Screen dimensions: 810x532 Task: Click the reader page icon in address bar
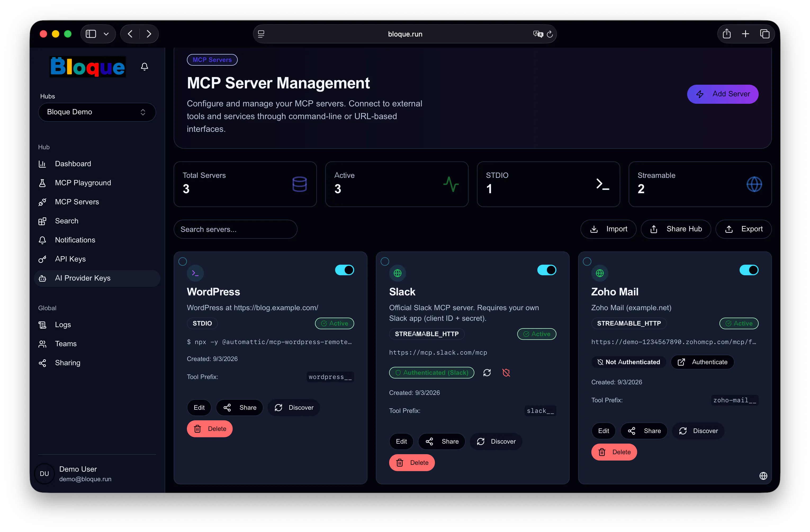[x=261, y=34]
